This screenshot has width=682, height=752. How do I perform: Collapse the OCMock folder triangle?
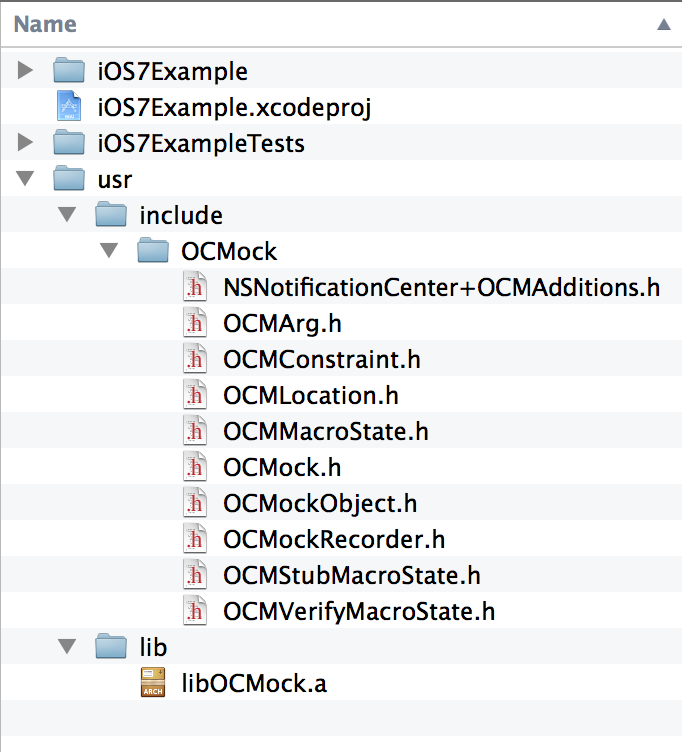(x=109, y=250)
